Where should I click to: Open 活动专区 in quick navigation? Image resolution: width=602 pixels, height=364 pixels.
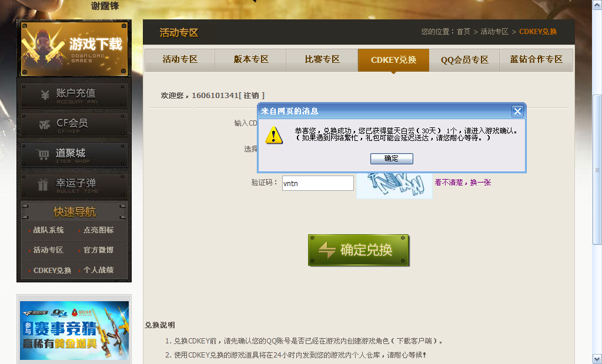click(48, 250)
